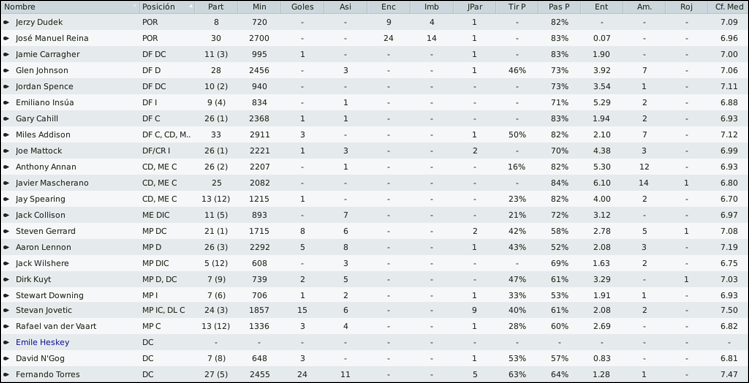The height and width of the screenshot is (383, 749).
Task: Sort table by Cf. Med column header
Action: (x=728, y=7)
